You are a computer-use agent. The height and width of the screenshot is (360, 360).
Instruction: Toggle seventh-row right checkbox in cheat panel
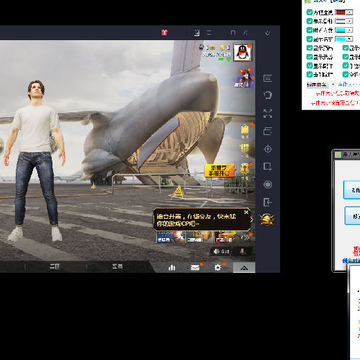[346, 66]
